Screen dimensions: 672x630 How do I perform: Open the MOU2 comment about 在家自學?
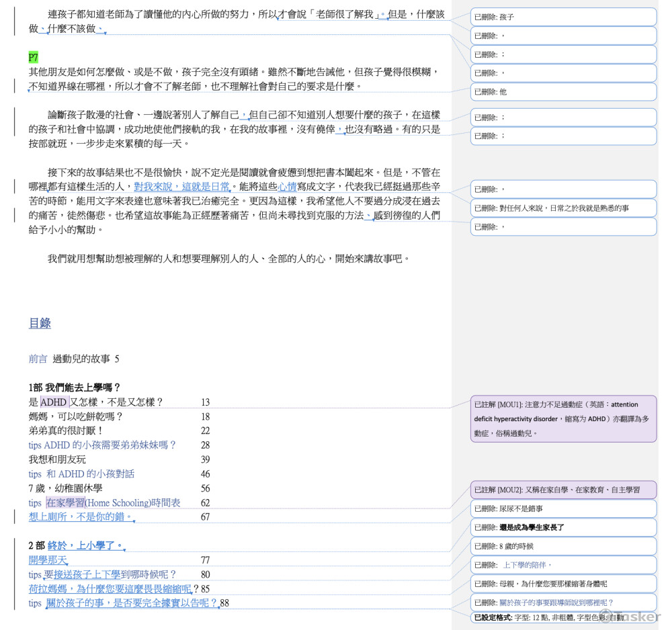click(x=563, y=490)
